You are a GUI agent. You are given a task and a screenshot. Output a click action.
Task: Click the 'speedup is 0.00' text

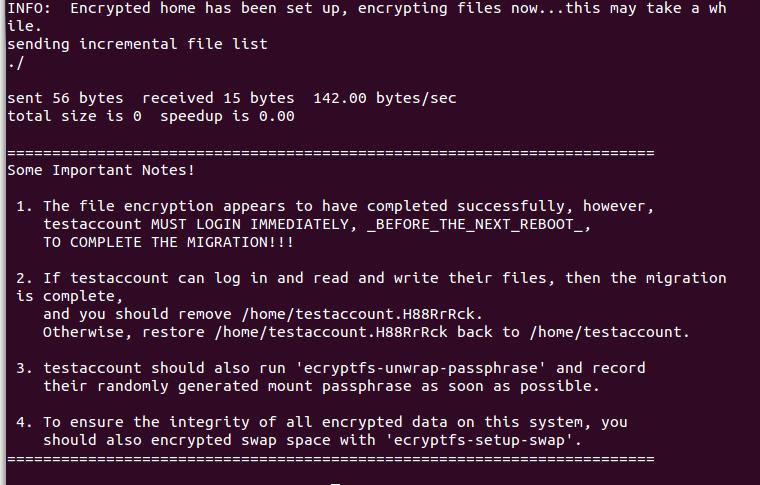tap(227, 116)
